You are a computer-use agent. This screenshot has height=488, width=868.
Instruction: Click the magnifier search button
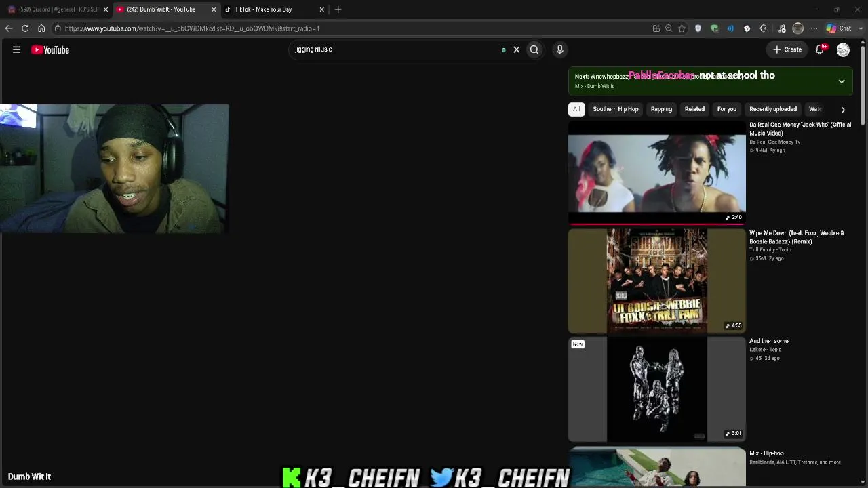pos(534,49)
